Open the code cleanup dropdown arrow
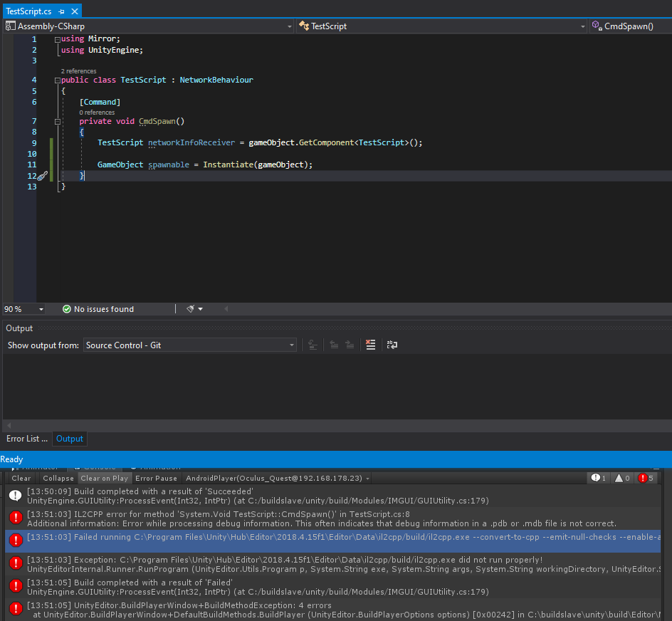Viewport: 672px width, 621px height. 200,309
